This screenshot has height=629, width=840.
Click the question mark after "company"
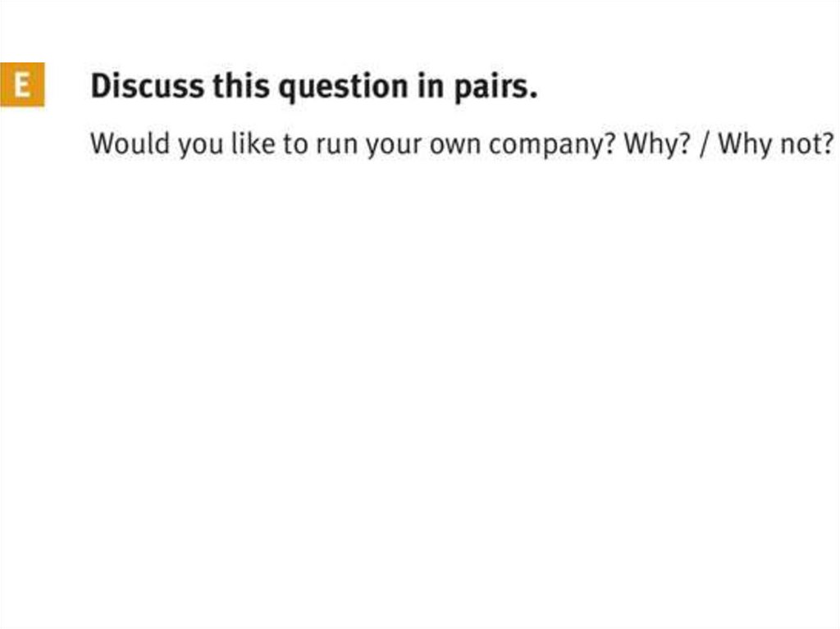point(609,144)
